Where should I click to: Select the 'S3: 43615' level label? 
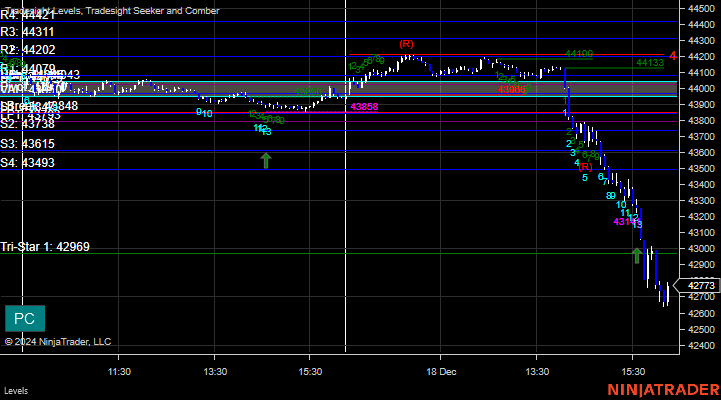pos(27,144)
